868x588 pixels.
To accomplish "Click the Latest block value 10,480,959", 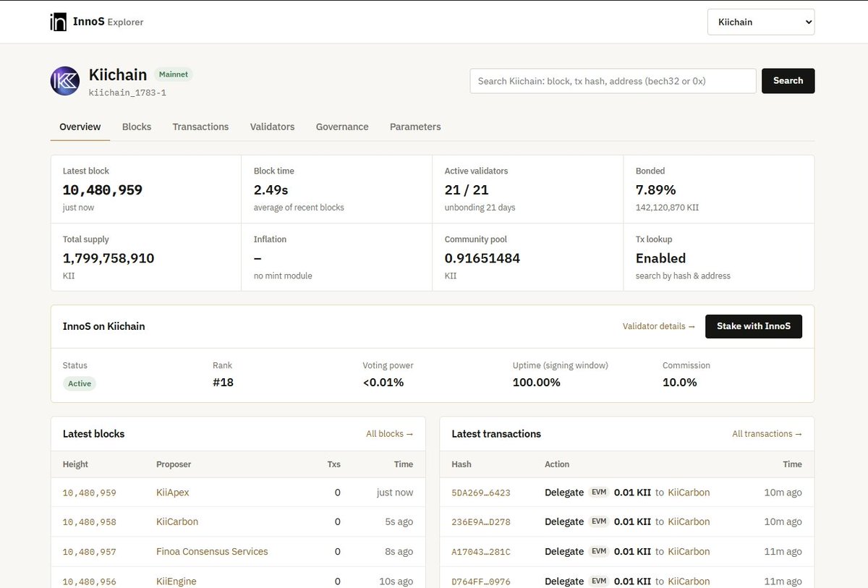I will point(103,190).
